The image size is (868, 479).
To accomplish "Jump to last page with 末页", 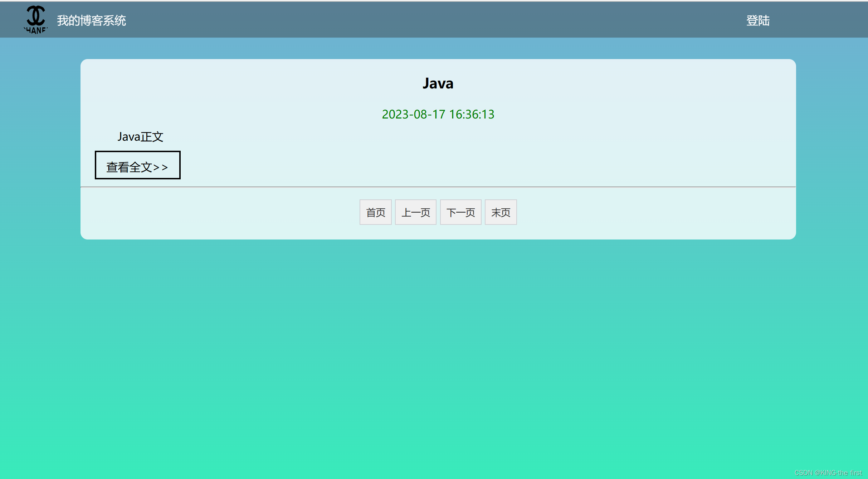I will (x=501, y=212).
